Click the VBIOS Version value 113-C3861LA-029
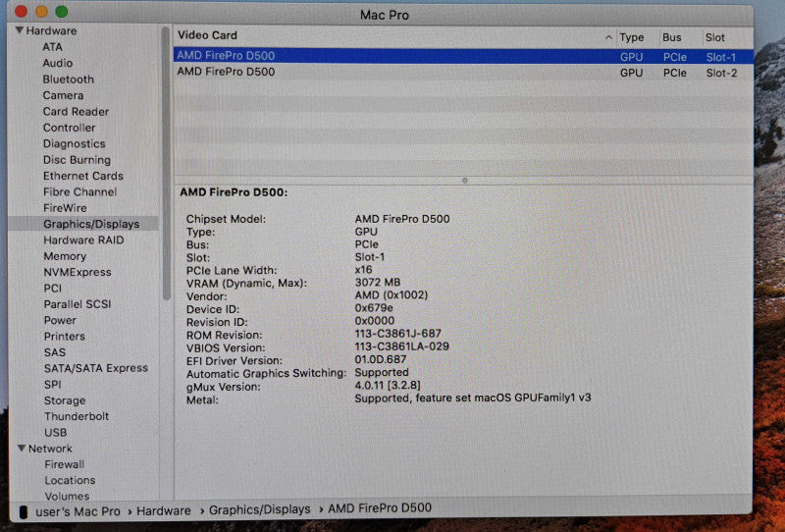The height and width of the screenshot is (532, 785). tap(401, 346)
